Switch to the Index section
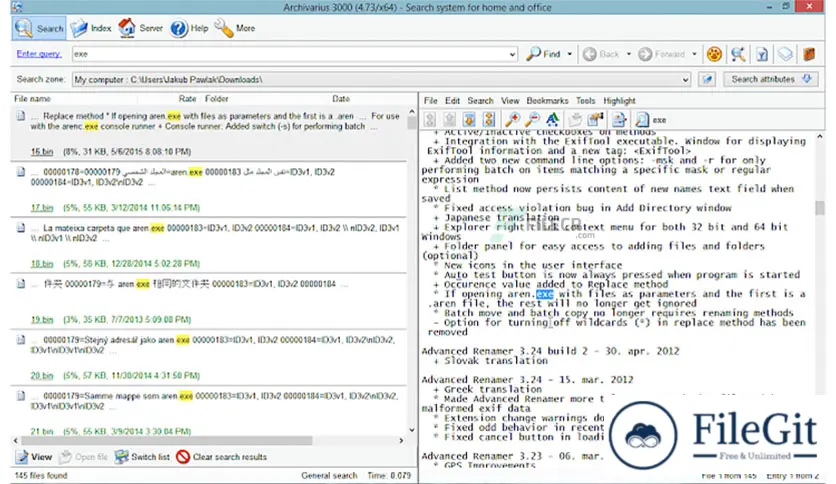Image resolution: width=836 pixels, height=484 pixels. coord(91,28)
